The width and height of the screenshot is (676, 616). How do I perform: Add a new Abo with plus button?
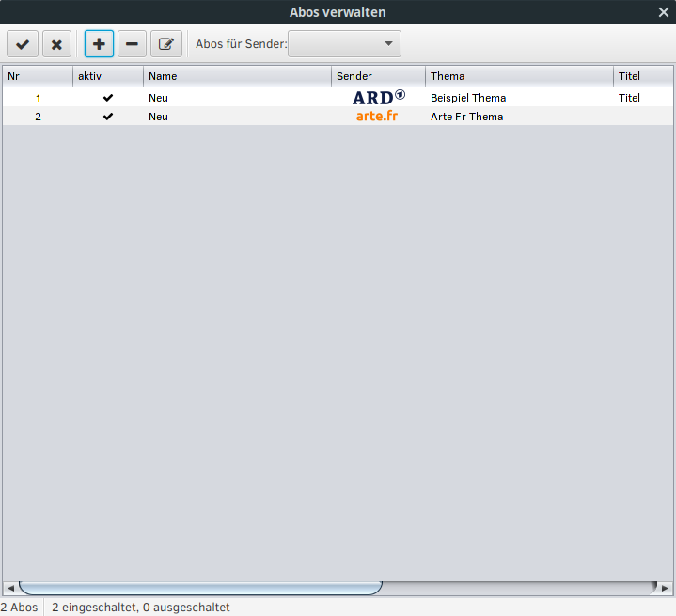[x=99, y=44]
